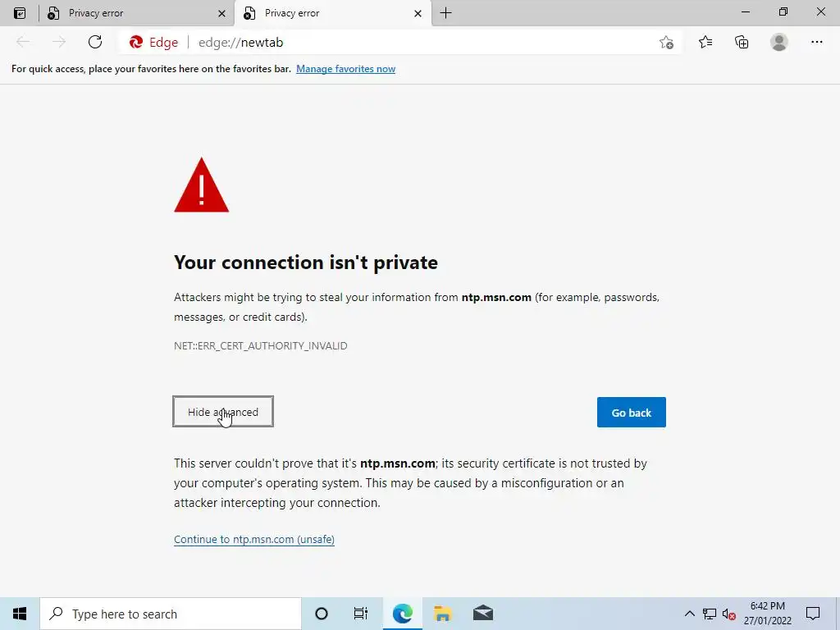Screen dimensions: 840x630
Task: Click the Back navigation arrow
Action: (23, 42)
